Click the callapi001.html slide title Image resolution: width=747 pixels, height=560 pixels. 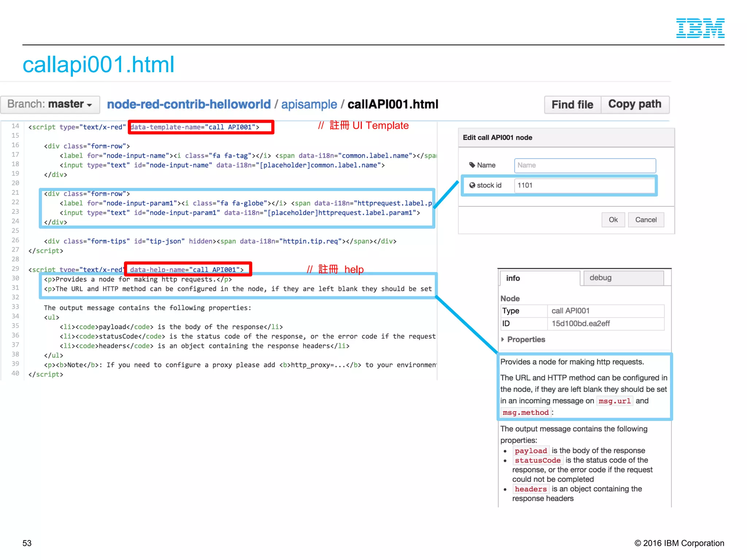coord(98,65)
